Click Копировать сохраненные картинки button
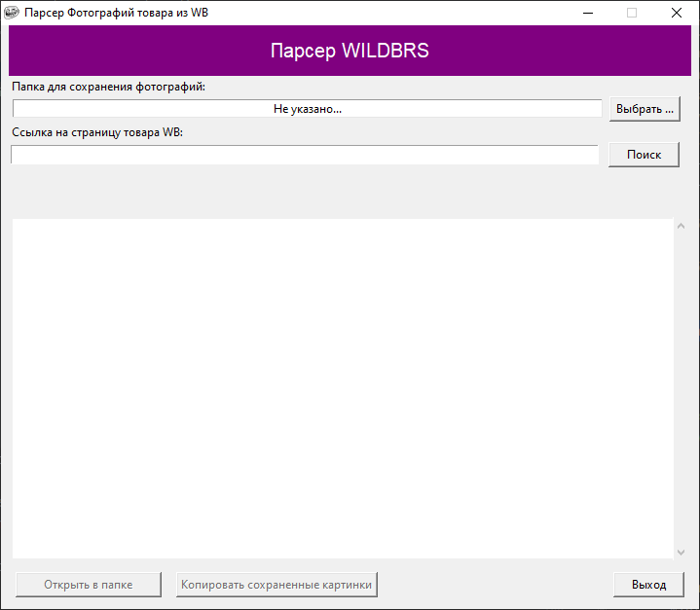The width and height of the screenshot is (700, 610). coord(276,585)
